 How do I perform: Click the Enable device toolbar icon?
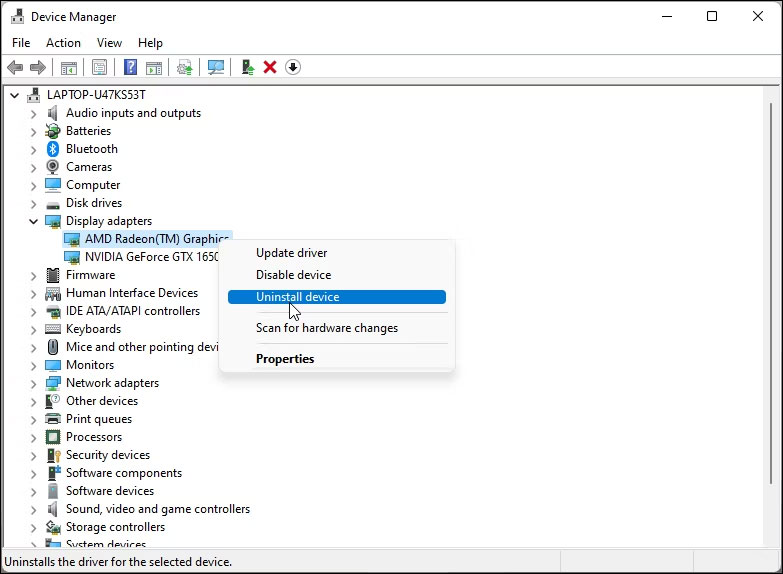[248, 67]
